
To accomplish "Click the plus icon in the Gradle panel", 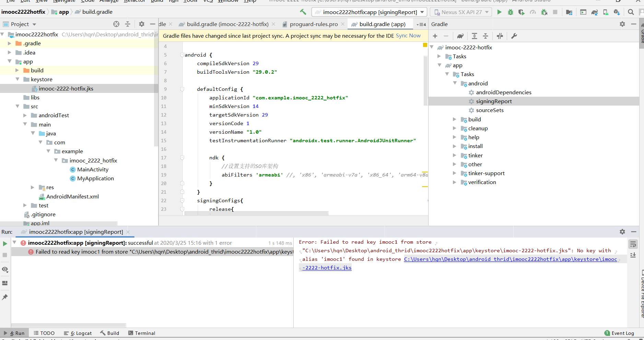I will pos(435,36).
